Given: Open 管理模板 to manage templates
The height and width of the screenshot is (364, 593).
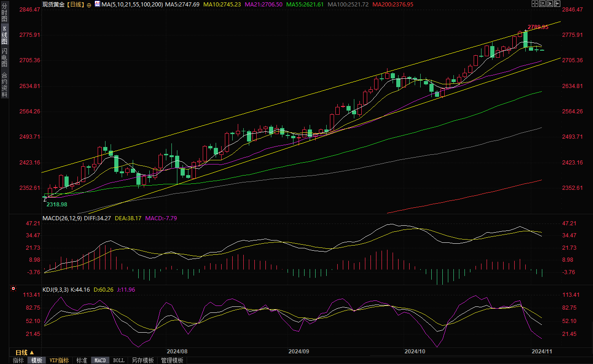Looking at the screenshot, I should 172,360.
